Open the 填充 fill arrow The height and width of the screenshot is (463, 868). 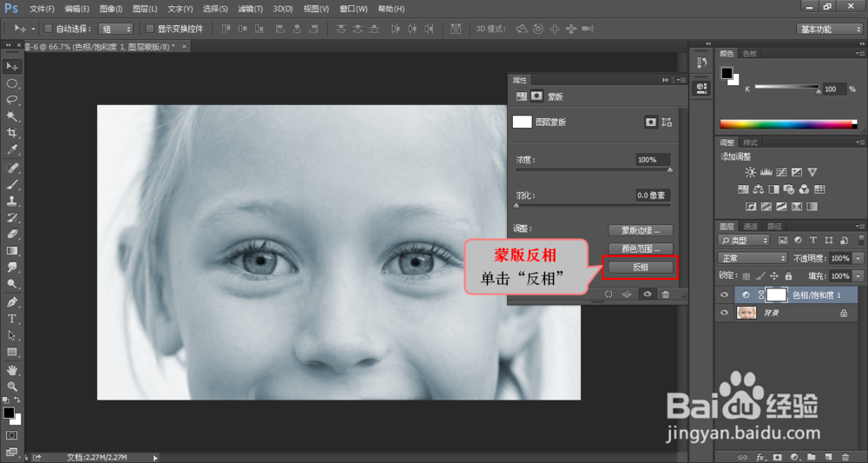[858, 276]
